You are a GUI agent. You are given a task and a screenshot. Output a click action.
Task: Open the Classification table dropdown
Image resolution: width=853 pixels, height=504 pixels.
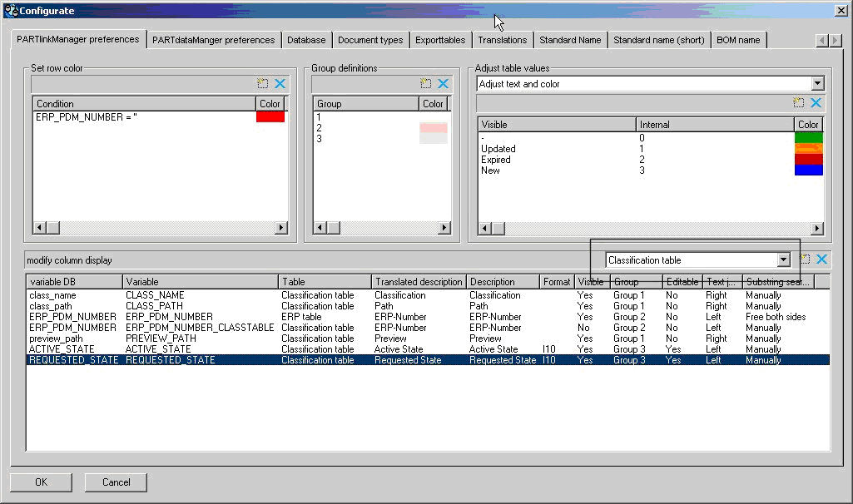[x=783, y=259]
